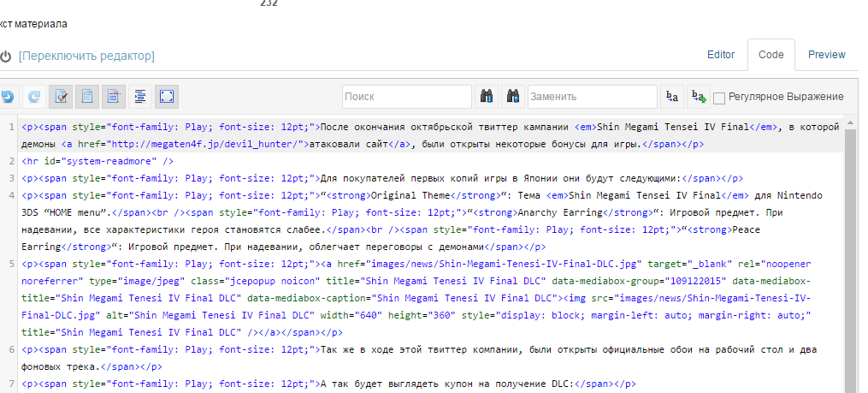Click the replace all icon

point(699,97)
